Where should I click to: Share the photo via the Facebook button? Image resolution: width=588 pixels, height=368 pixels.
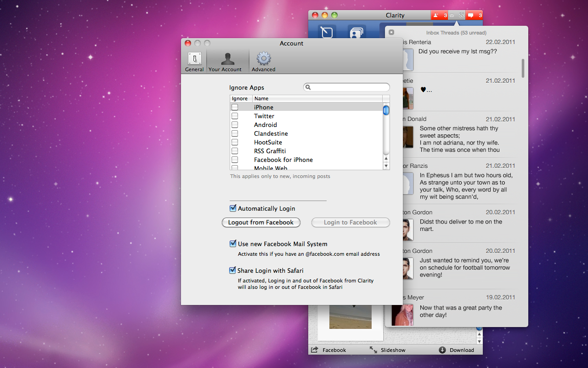(x=328, y=350)
